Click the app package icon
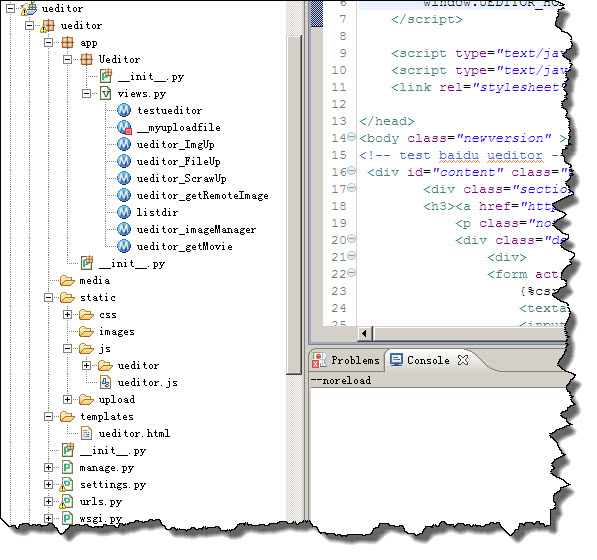597x560 pixels. click(67, 42)
